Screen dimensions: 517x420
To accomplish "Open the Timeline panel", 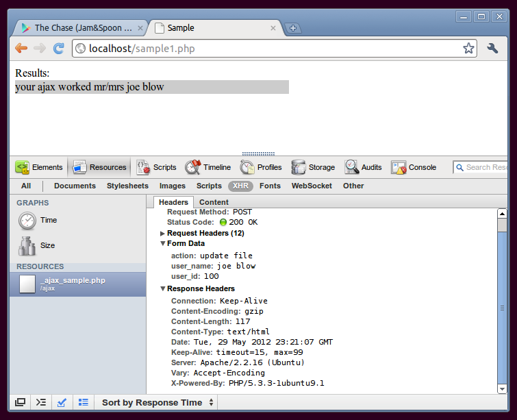I will pos(207,167).
